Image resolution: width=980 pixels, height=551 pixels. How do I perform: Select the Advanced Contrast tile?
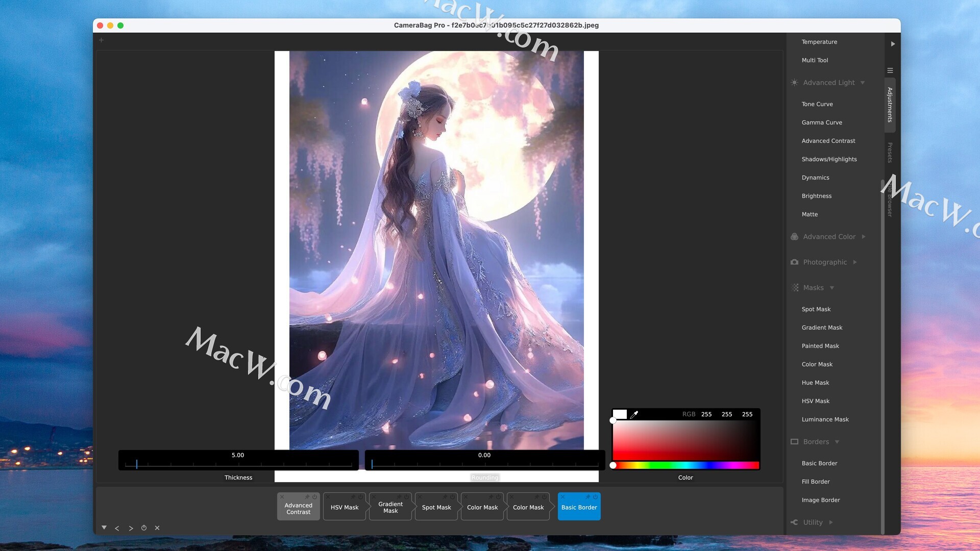(x=298, y=509)
